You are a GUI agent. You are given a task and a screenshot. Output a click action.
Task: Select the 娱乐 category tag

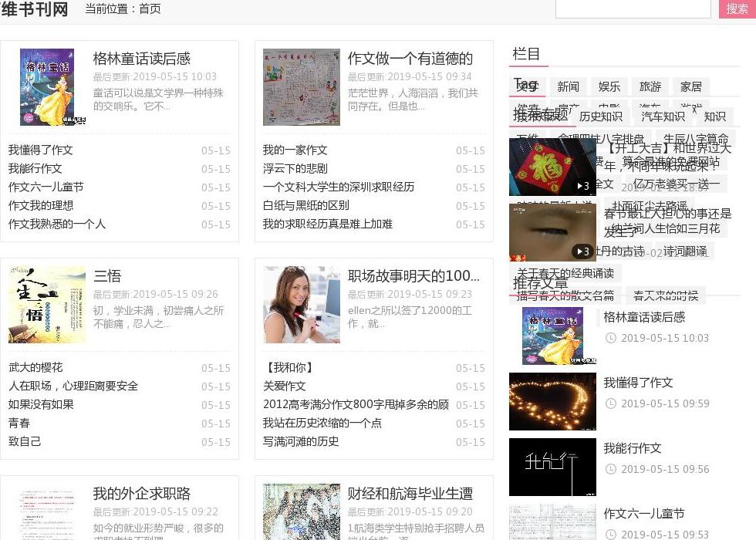(609, 86)
